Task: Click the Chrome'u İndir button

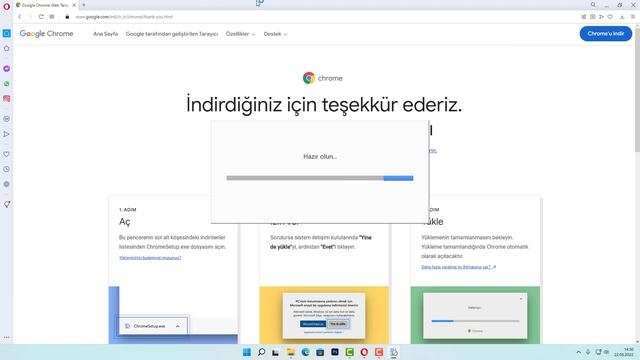Action: [606, 33]
